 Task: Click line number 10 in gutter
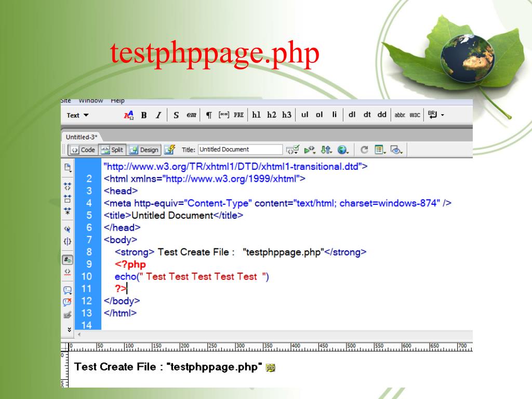pos(87,276)
